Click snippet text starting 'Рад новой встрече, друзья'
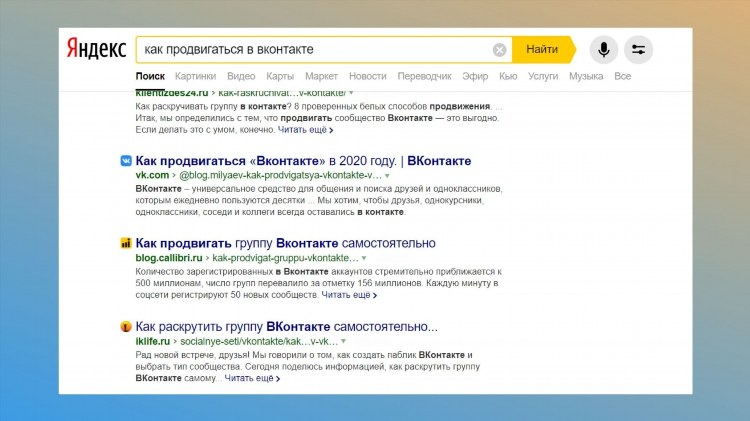 tap(308, 366)
